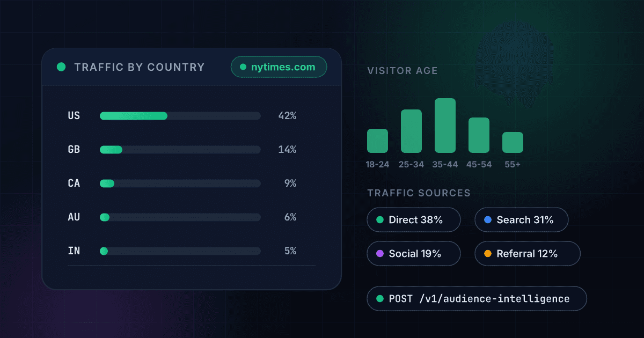This screenshot has width=644, height=338.
Task: Select the Direct 38% source chip
Action: [x=414, y=220]
